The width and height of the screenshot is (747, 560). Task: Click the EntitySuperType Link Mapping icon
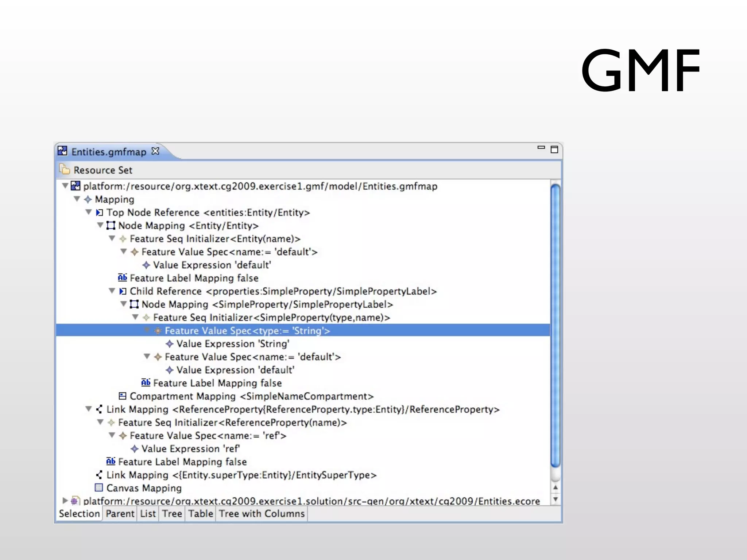point(99,475)
